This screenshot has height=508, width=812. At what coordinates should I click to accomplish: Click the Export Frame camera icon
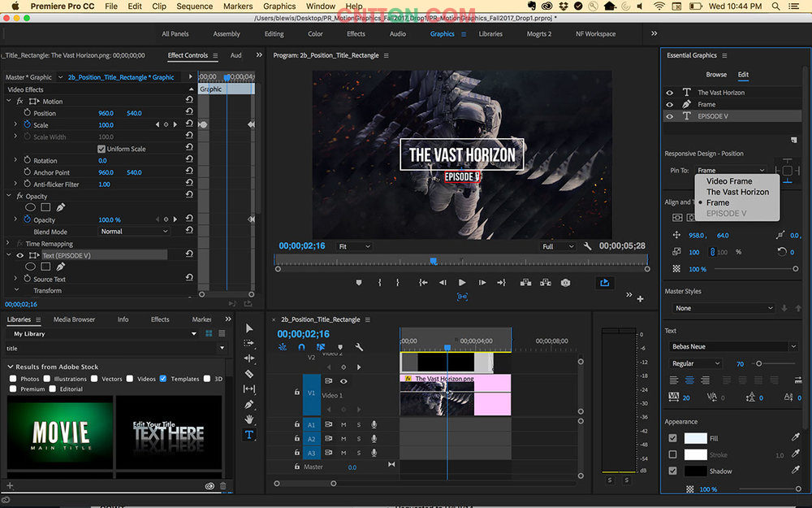[565, 282]
